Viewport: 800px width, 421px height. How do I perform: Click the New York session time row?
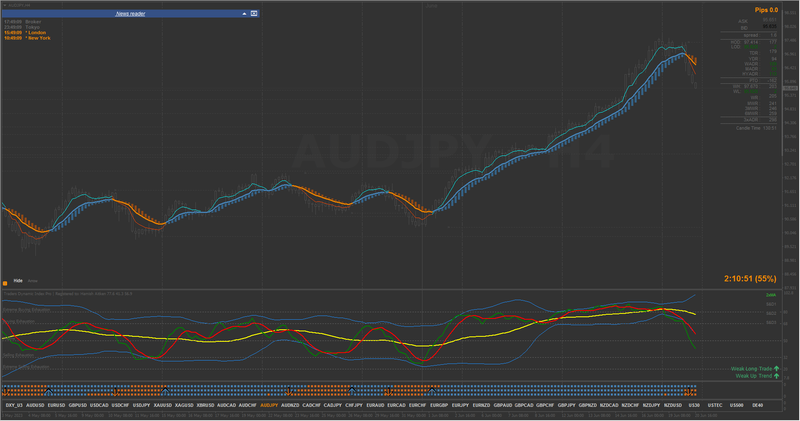[27, 38]
